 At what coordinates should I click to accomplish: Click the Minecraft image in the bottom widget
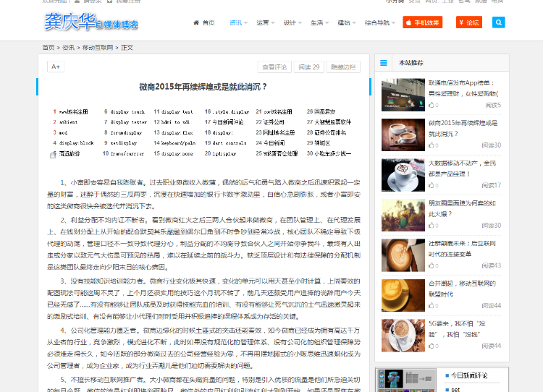406,380
